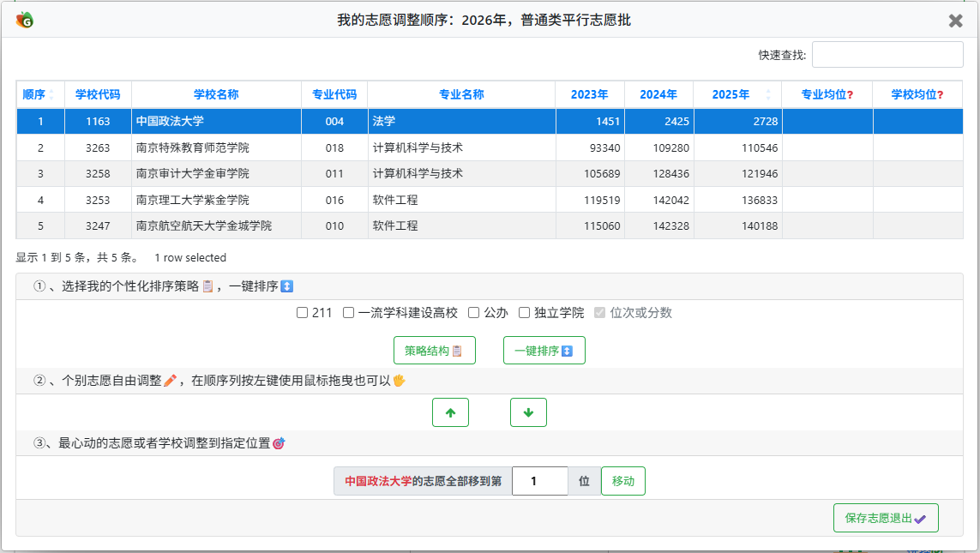Click the 保存志愿退出 button
The width and height of the screenshot is (980, 553).
886,518
